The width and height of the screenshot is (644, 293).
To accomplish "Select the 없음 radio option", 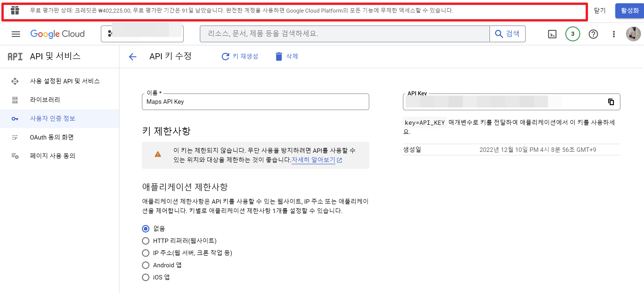I will coord(145,229).
